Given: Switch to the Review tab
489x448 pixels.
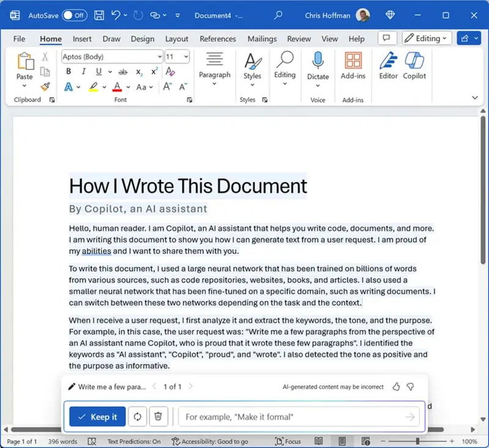Looking at the screenshot, I should [x=299, y=39].
